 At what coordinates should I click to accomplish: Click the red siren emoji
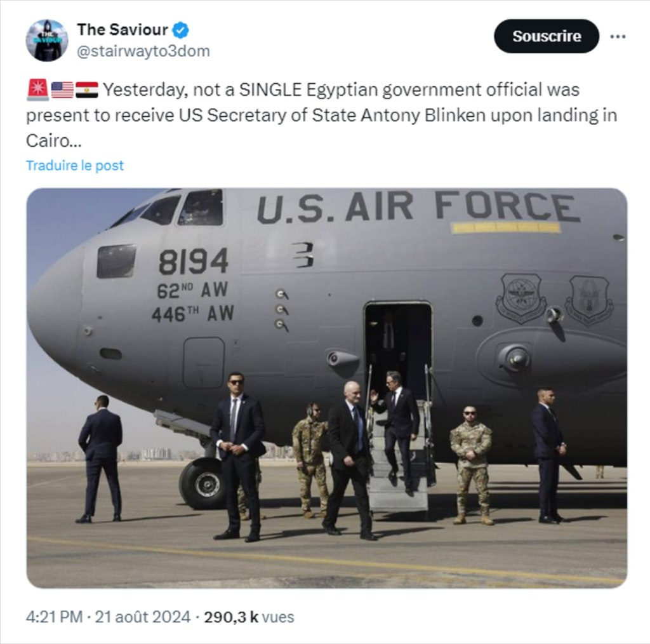(37, 90)
